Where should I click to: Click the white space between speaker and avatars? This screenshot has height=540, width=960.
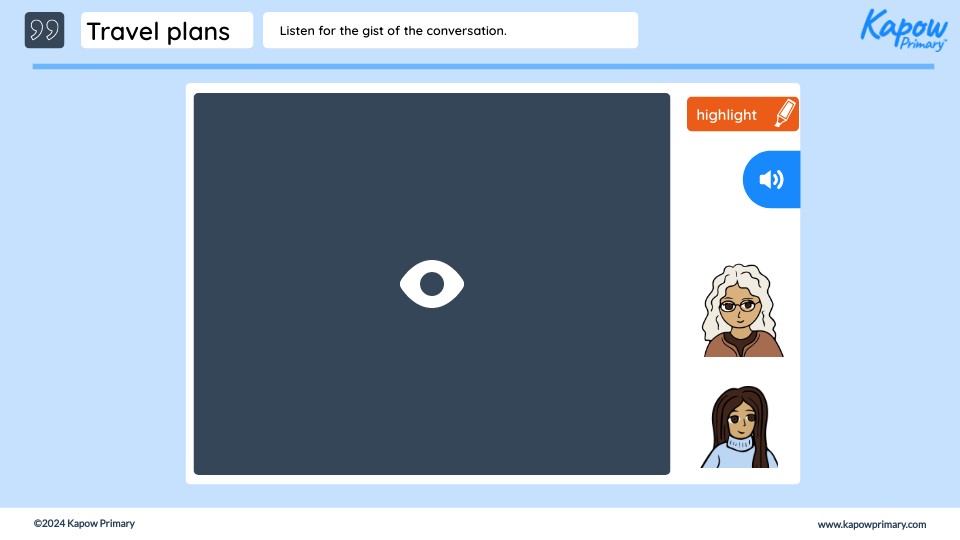tap(740, 235)
